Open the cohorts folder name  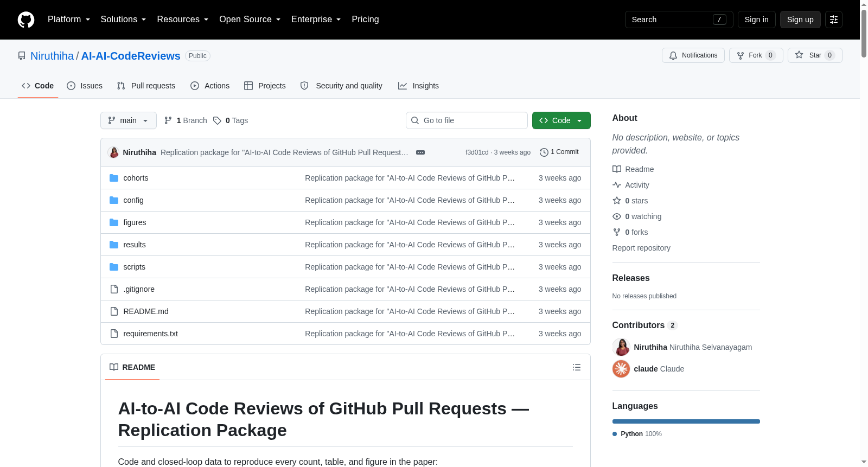(136, 178)
